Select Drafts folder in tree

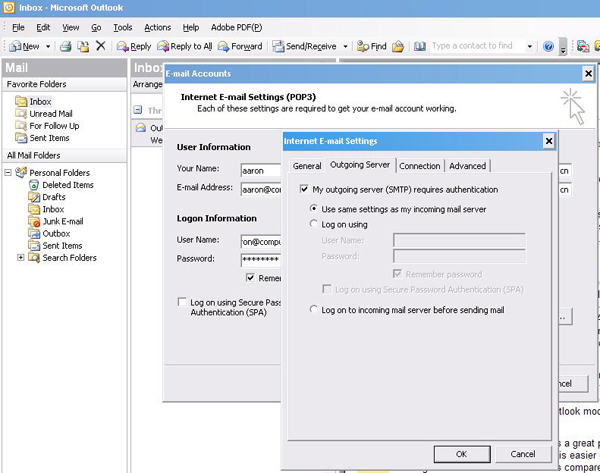pos(47,197)
